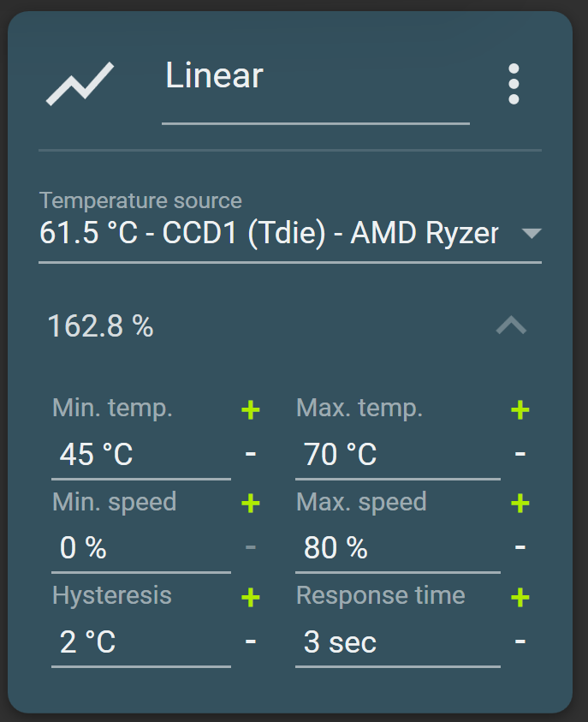588x722 pixels.
Task: Open the Temperature source dropdown
Action: coord(532,232)
